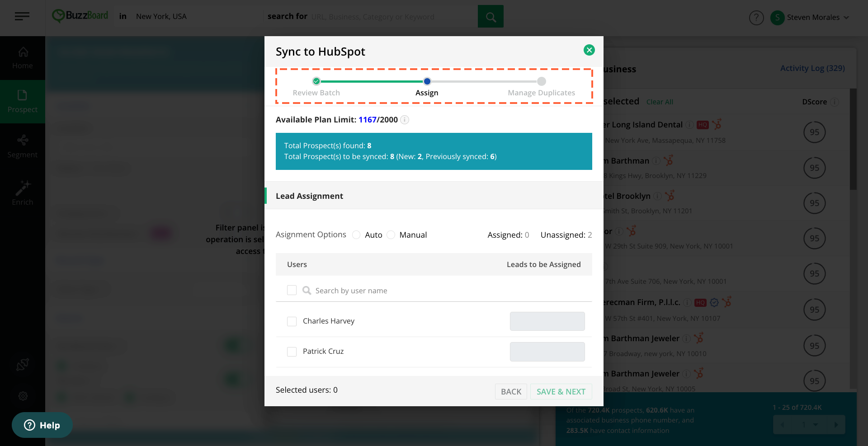Click the BACK button
The width and height of the screenshot is (868, 446).
click(x=511, y=392)
